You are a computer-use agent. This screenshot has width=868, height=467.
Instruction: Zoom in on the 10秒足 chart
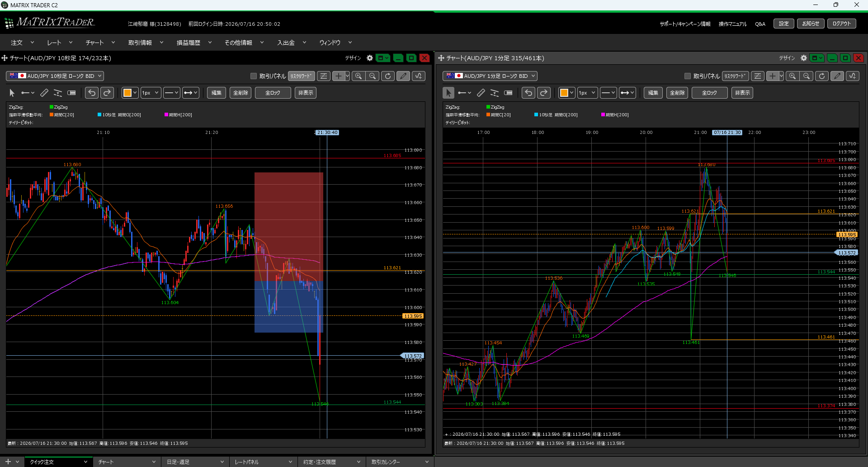[359, 76]
